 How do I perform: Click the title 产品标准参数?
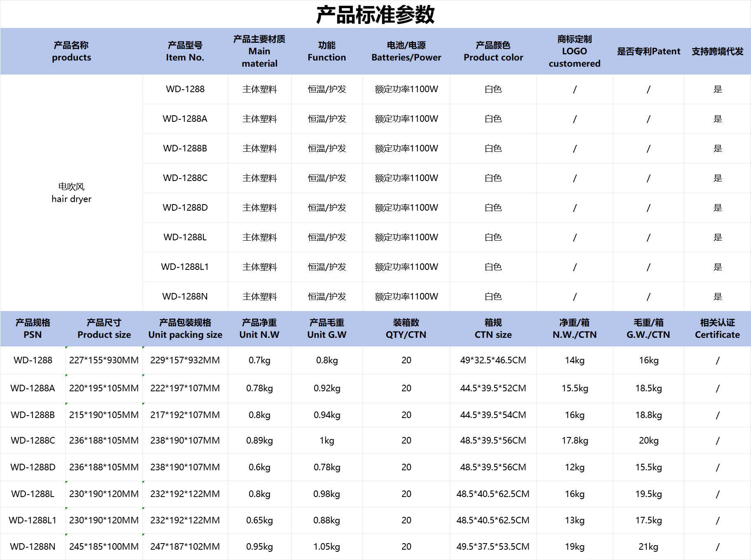click(x=375, y=15)
